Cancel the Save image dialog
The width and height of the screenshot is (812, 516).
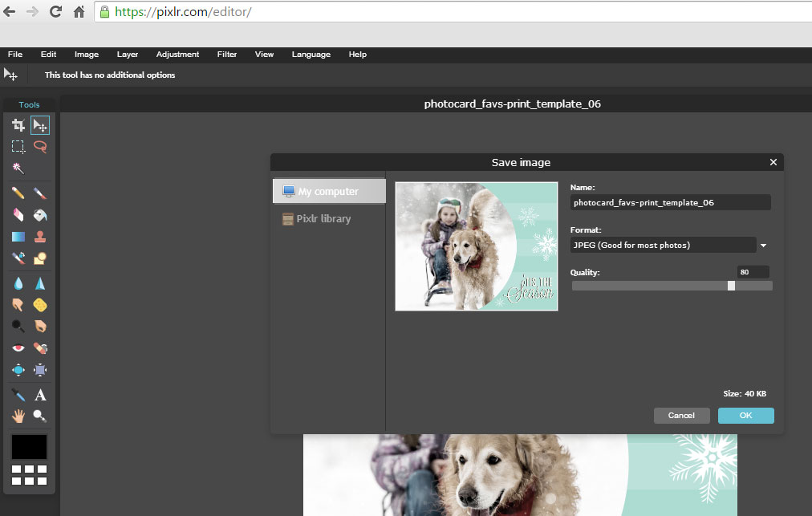tap(681, 416)
